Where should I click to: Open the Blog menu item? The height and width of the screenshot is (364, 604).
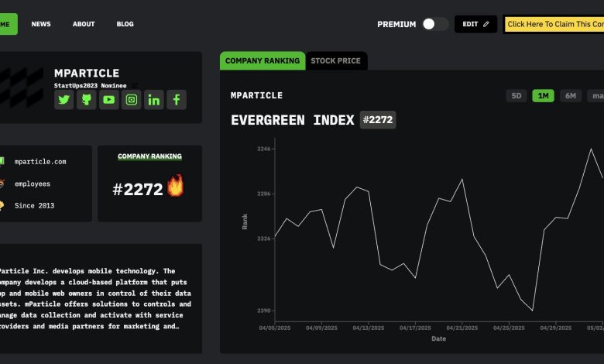[x=125, y=24]
